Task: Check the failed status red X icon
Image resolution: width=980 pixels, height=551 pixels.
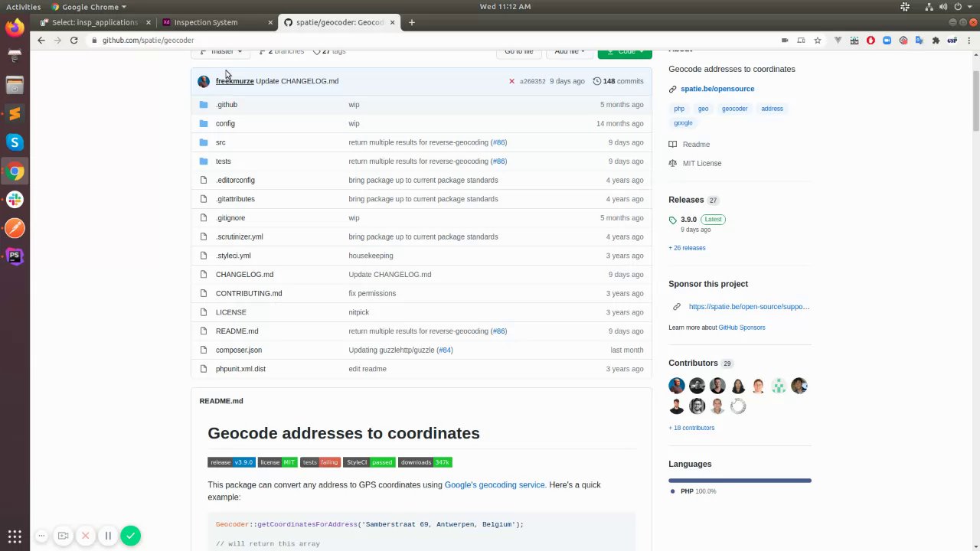Action: [x=511, y=81]
